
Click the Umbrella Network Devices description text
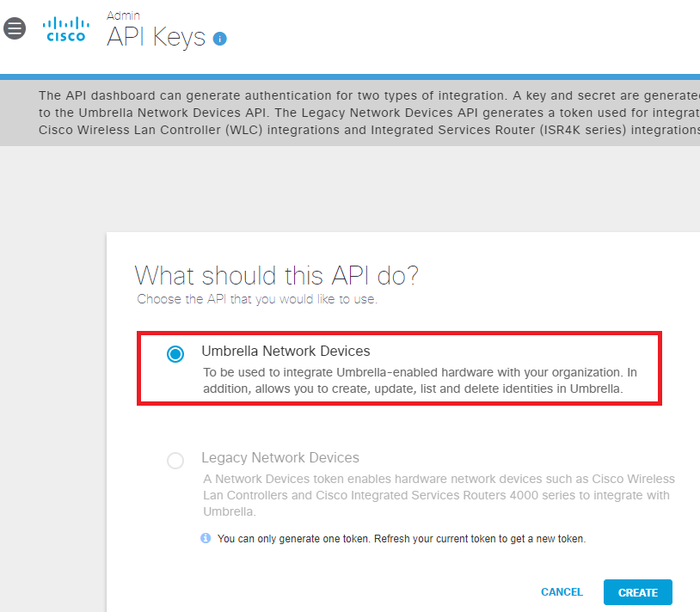point(421,381)
